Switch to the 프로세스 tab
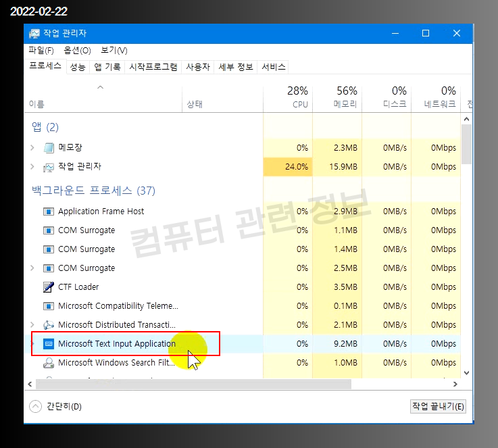The width and height of the screenshot is (498, 448). pos(45,66)
